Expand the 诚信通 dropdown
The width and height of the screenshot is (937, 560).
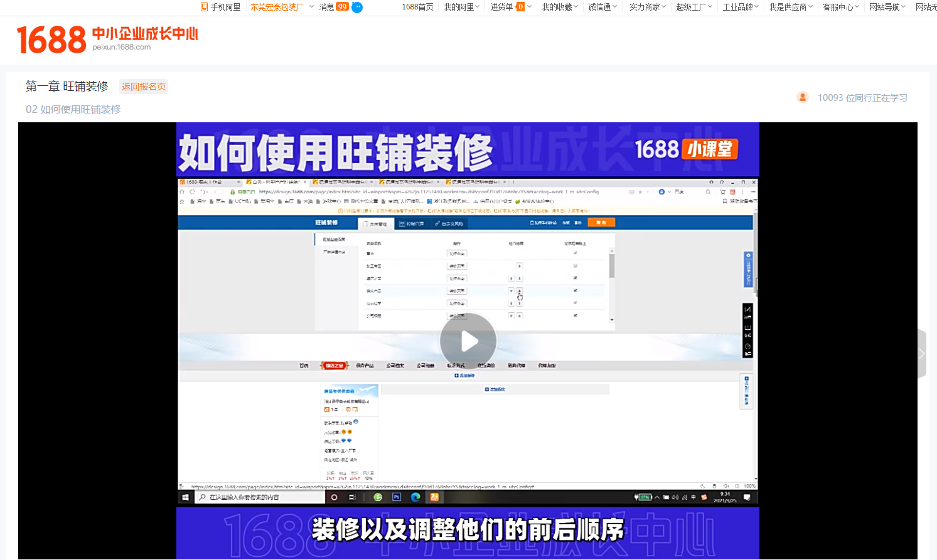[602, 7]
